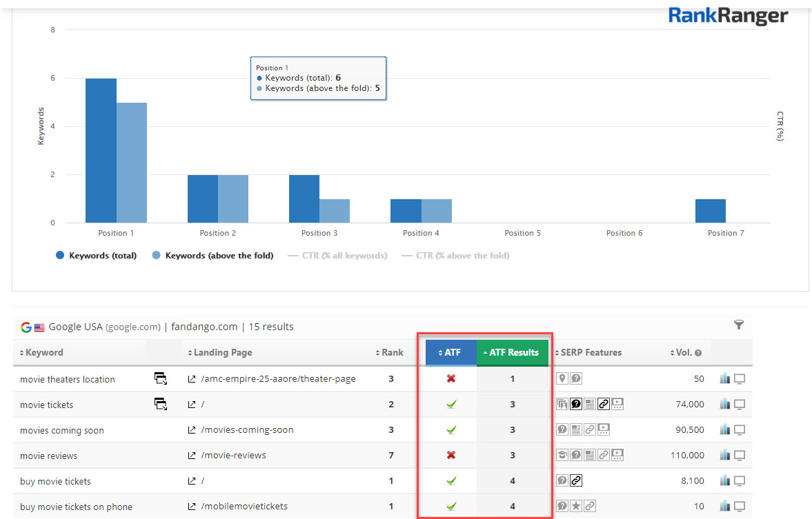Viewport: 812px width, 519px height.
Task: Click the Position 1 dark blue total bar
Action: click(x=101, y=150)
